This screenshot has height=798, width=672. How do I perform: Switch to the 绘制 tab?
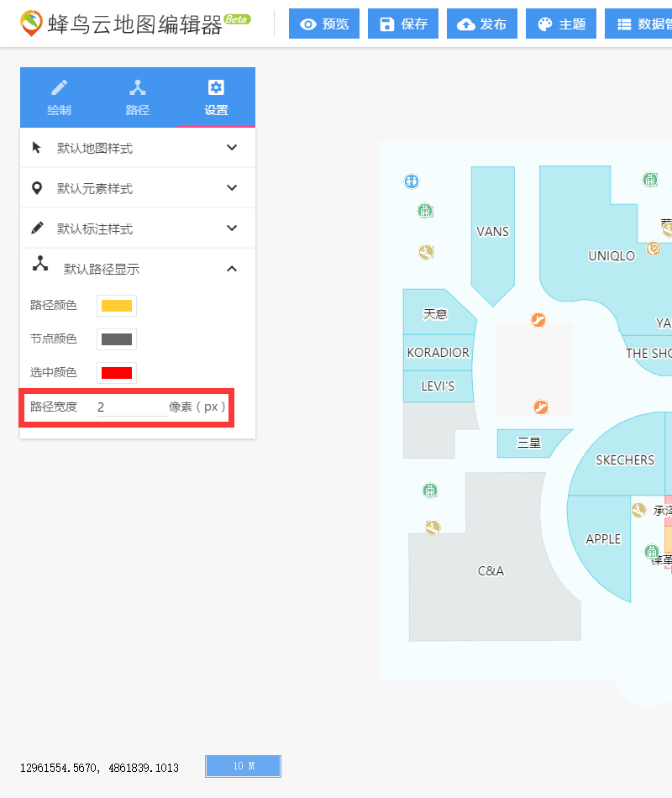(x=59, y=97)
